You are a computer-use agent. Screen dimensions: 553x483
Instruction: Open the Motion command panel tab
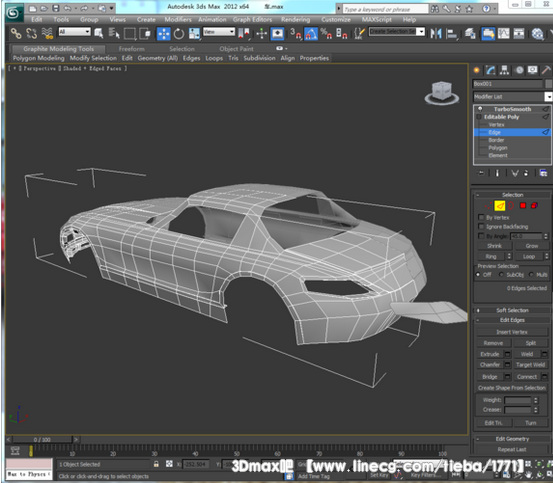[519, 70]
